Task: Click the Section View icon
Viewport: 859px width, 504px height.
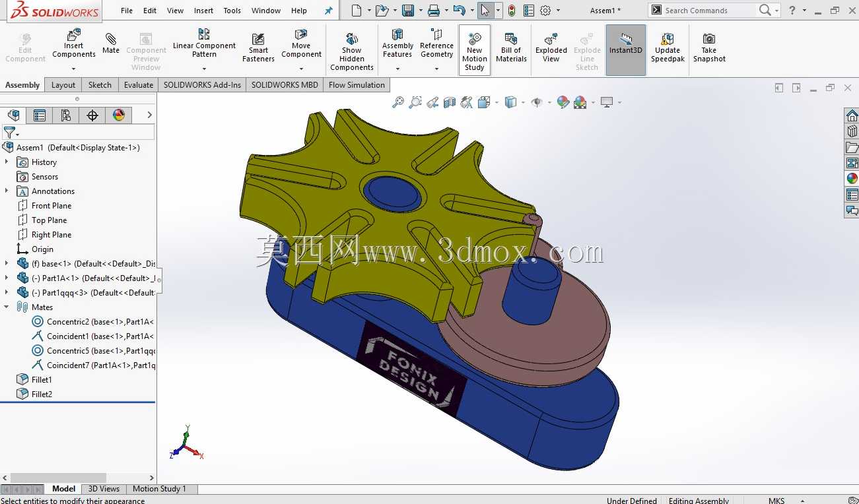Action: tap(450, 102)
